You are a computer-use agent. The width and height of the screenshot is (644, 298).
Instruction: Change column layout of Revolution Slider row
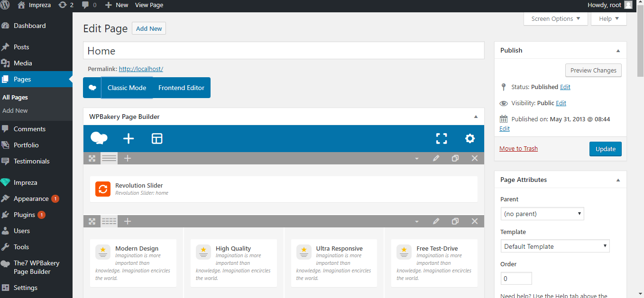(x=109, y=158)
